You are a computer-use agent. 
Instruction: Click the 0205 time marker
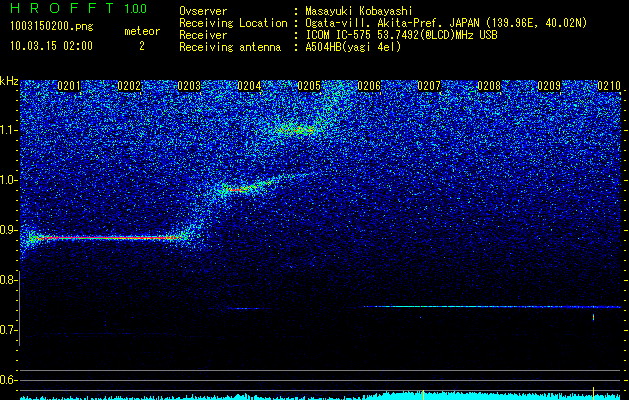click(309, 86)
